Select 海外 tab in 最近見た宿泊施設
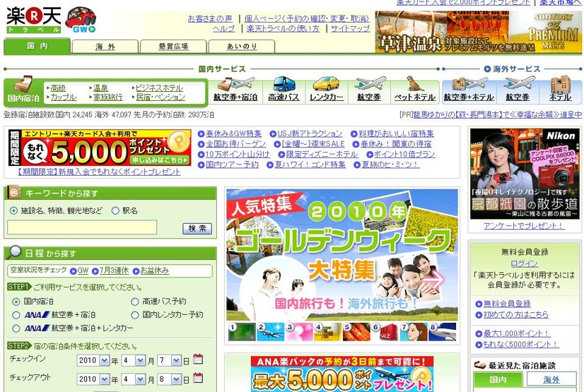The height and width of the screenshot is (392, 584). [x=551, y=380]
